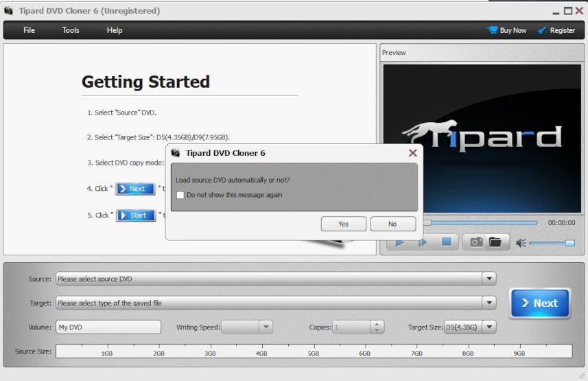The width and height of the screenshot is (588, 381).
Task: Take a snapshot with the camera icon
Action: (x=476, y=242)
